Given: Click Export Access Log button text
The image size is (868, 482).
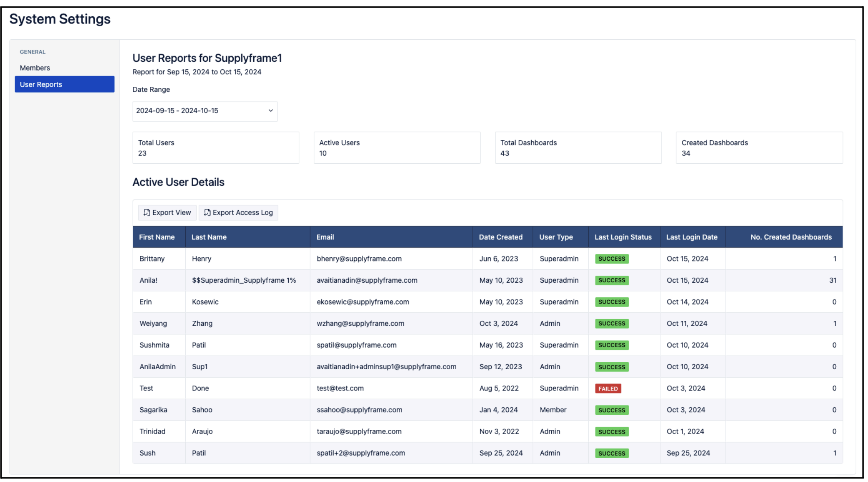Looking at the screenshot, I should point(242,213).
